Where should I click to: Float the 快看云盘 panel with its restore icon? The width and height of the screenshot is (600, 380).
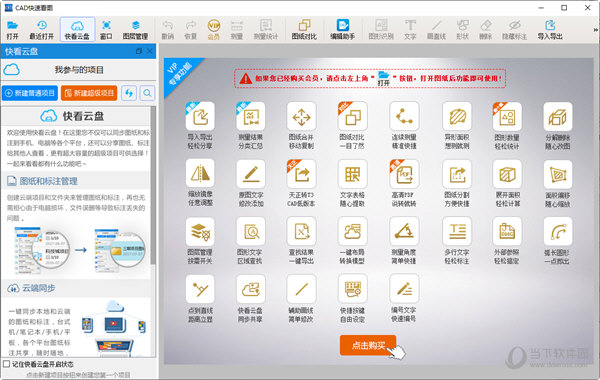pos(139,51)
